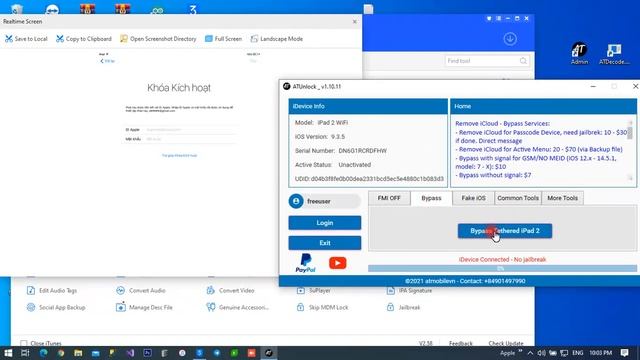Open the YouTube icon link
The width and height of the screenshot is (640, 360).
click(x=338, y=263)
